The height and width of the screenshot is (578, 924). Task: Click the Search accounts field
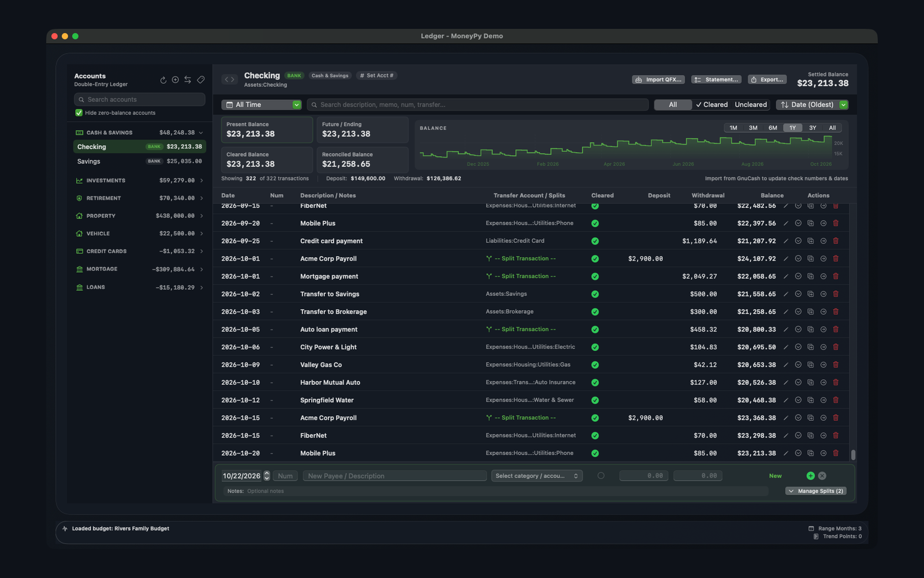click(139, 99)
